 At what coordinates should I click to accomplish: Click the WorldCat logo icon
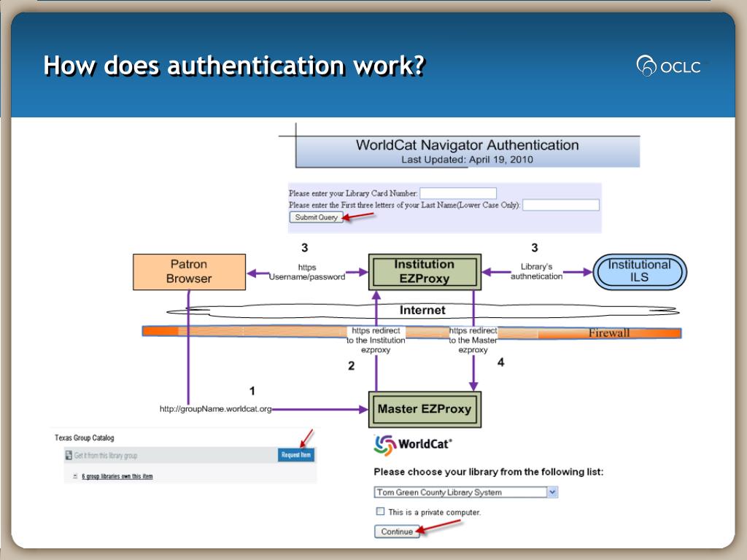[x=385, y=445]
